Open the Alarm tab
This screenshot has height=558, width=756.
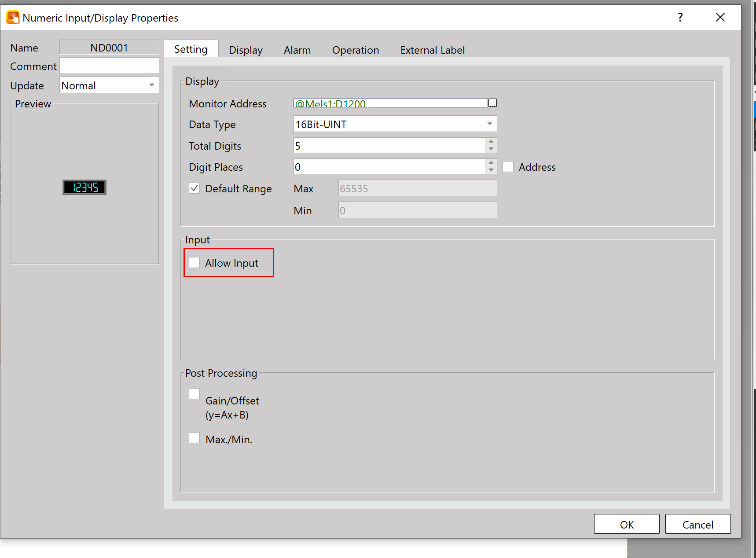[297, 50]
